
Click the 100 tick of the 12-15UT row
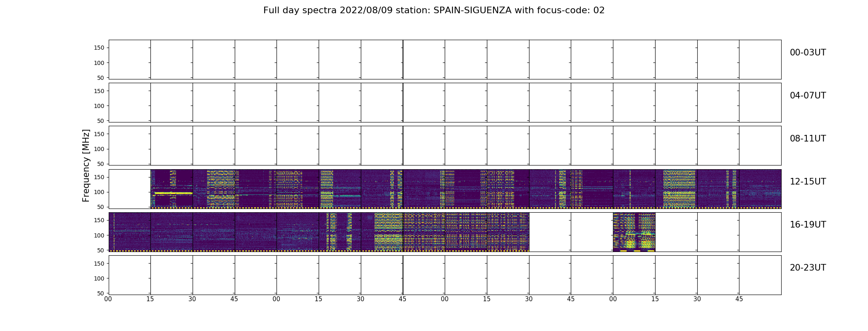99,192
